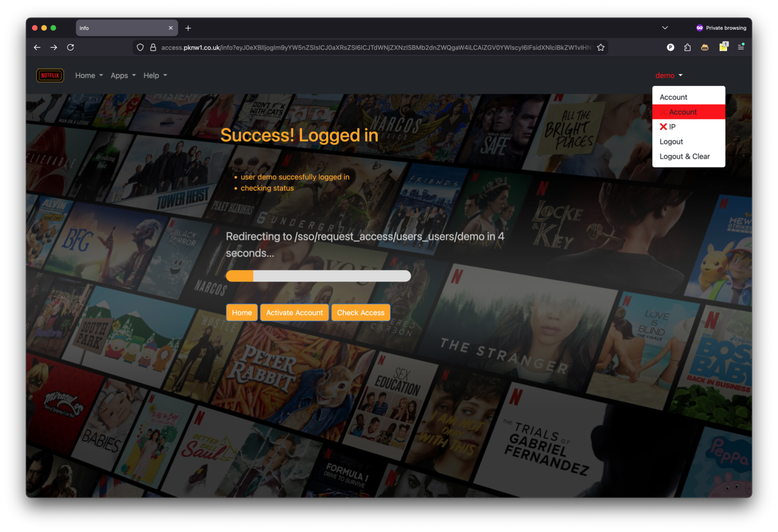Image resolution: width=778 pixels, height=532 pixels.
Task: Expand the Help navigation dropdown
Action: click(x=155, y=75)
